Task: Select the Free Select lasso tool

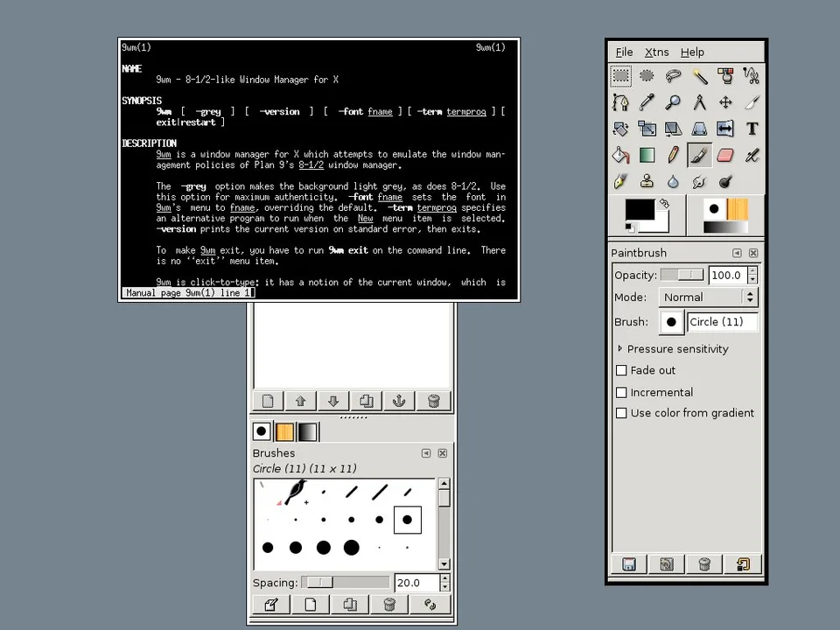Action: pyautogui.click(x=674, y=76)
